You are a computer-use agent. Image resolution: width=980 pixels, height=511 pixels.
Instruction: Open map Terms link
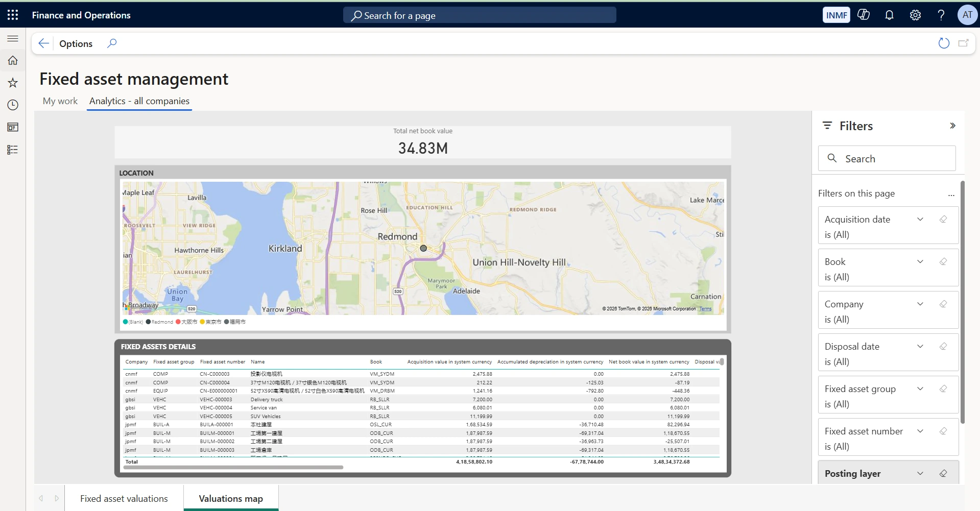[705, 309]
